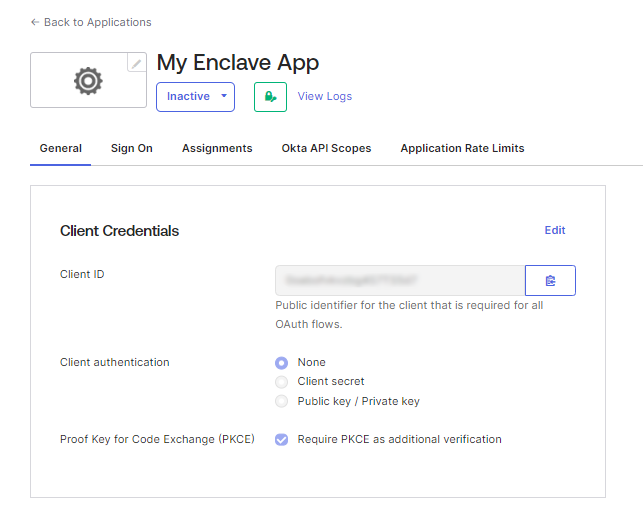Switch to the Sign On tab
Screen dimensions: 643x514
tap(132, 148)
